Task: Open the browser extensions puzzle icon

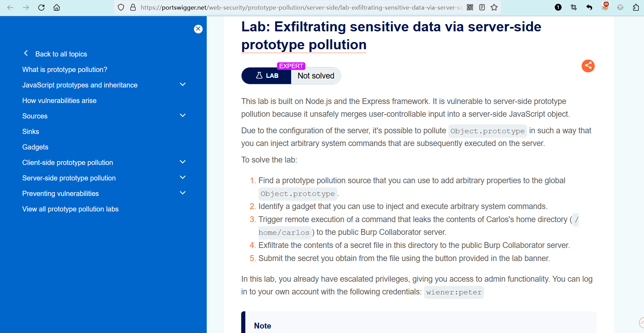Action: click(636, 8)
